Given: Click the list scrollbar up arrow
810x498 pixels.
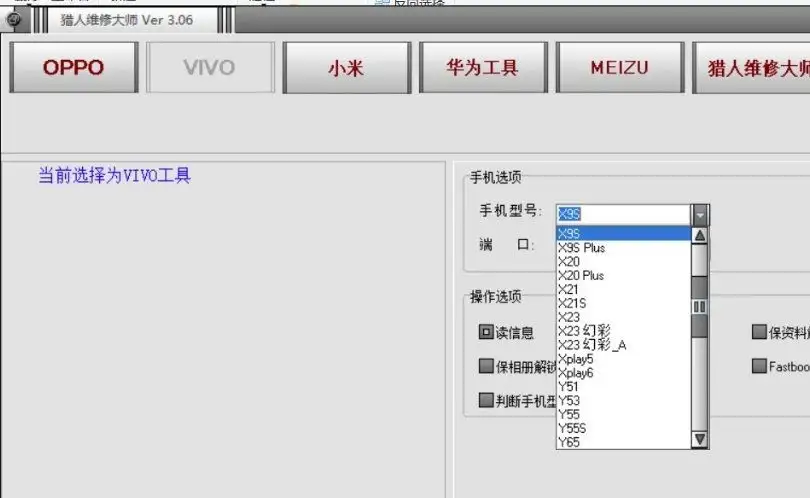Looking at the screenshot, I should 700,236.
